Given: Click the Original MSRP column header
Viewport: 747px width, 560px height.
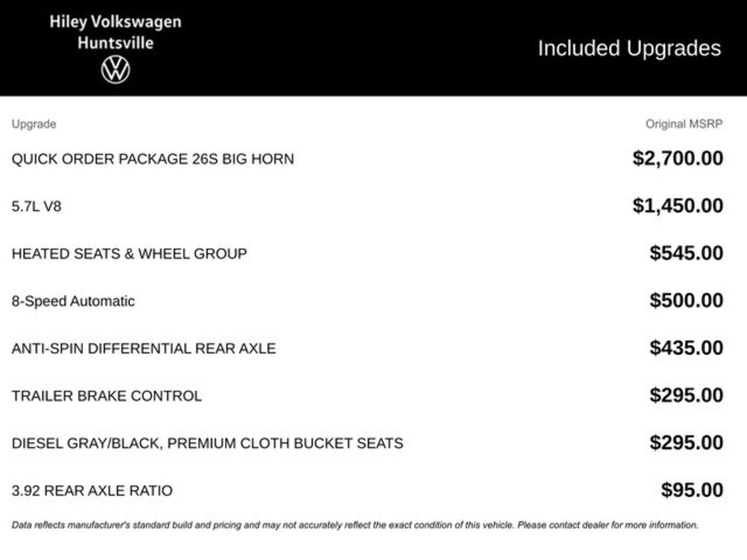Looking at the screenshot, I should (x=684, y=124).
